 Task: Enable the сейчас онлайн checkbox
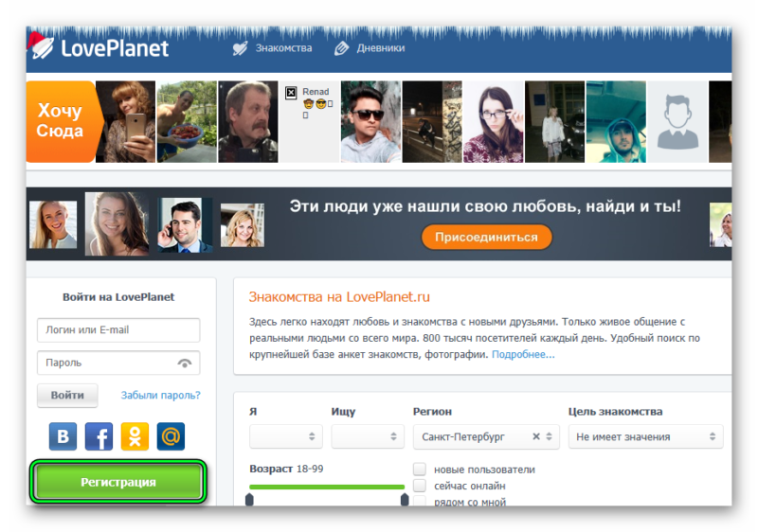(420, 486)
